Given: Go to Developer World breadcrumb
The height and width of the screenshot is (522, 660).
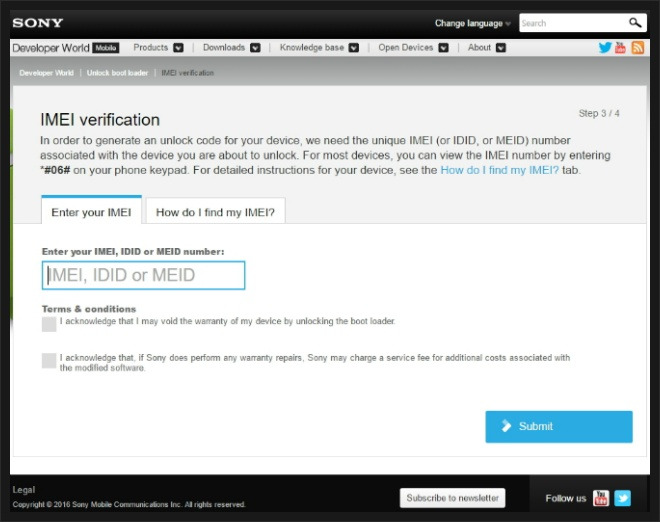Looking at the screenshot, I should point(46,73).
